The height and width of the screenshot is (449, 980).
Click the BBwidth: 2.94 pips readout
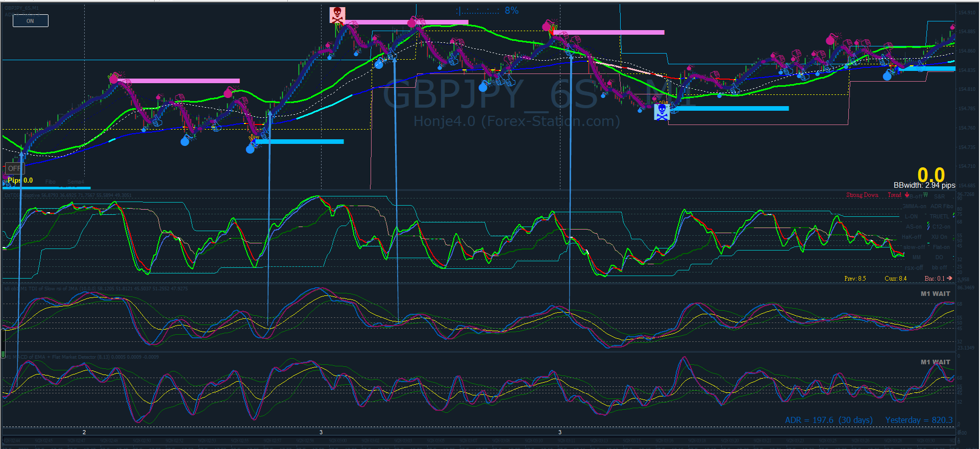pyautogui.click(x=924, y=185)
